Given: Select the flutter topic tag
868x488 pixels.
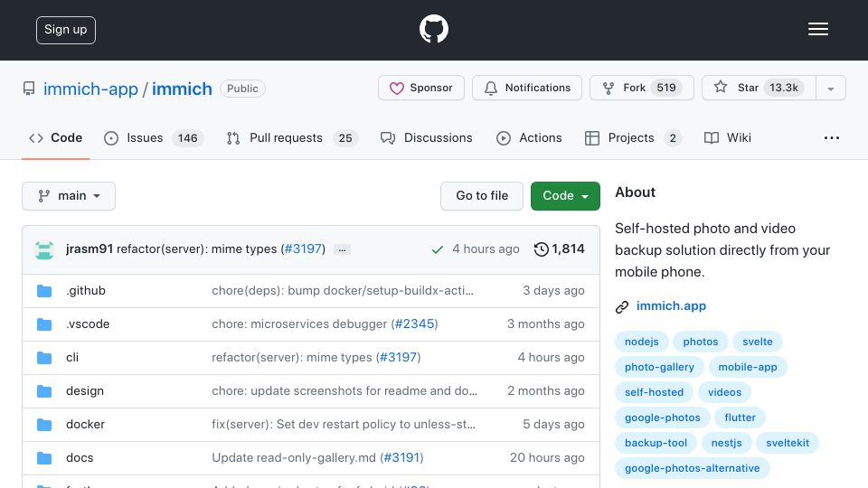Looking at the screenshot, I should tap(740, 418).
